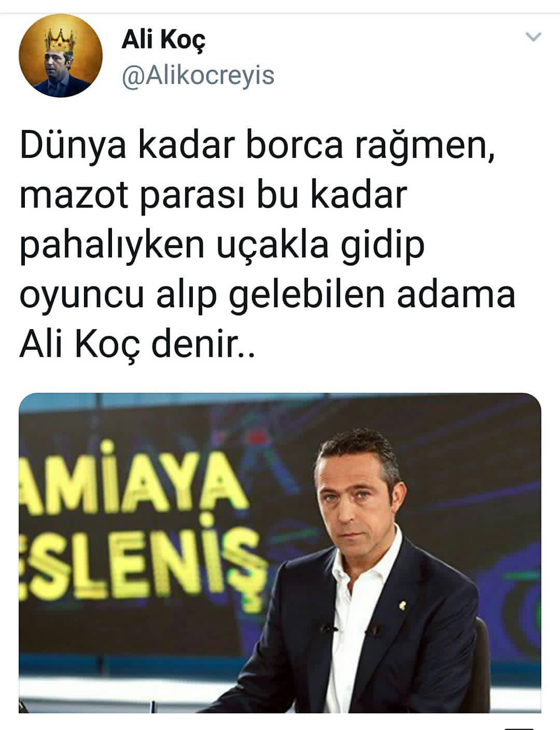Open the attached tweet photo
Screen dimensions: 560x730
[280, 553]
